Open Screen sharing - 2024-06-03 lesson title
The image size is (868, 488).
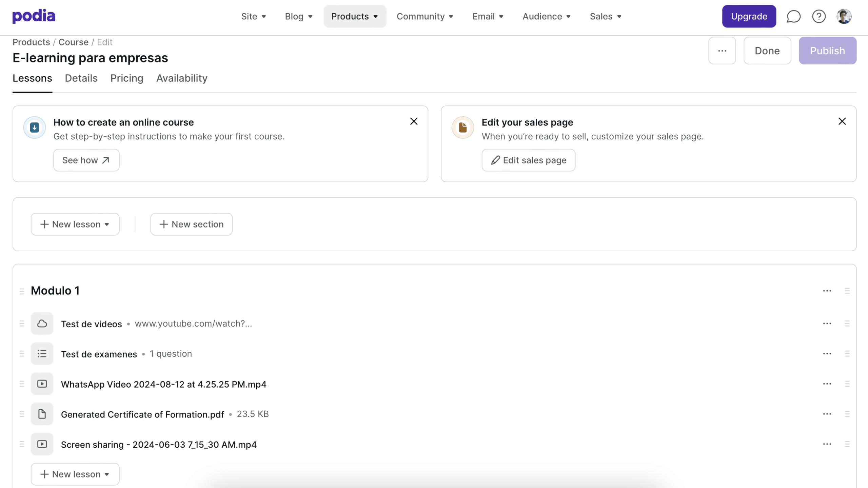pos(159,445)
